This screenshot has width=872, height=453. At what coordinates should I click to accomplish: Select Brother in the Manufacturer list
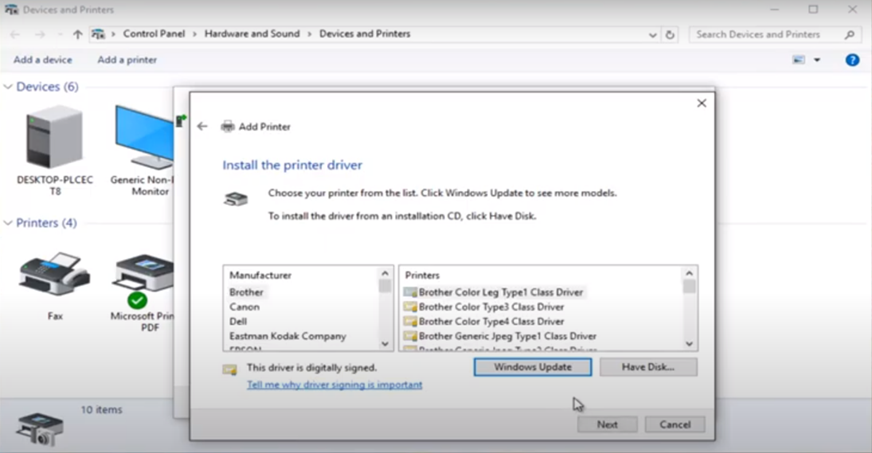[x=246, y=292]
